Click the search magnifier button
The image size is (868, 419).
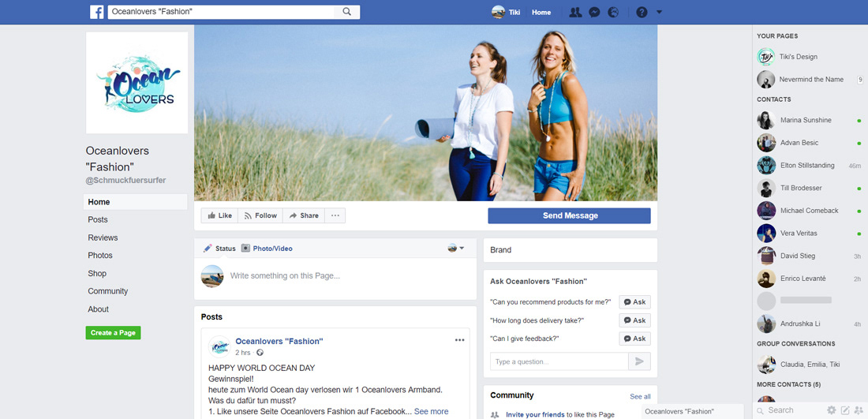(x=347, y=12)
